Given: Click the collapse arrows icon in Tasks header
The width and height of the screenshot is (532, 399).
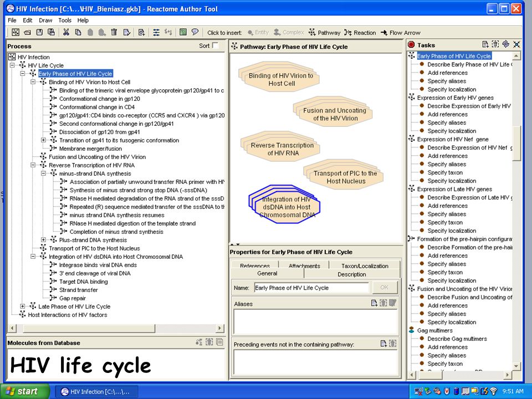Looking at the screenshot, I should (x=516, y=44).
